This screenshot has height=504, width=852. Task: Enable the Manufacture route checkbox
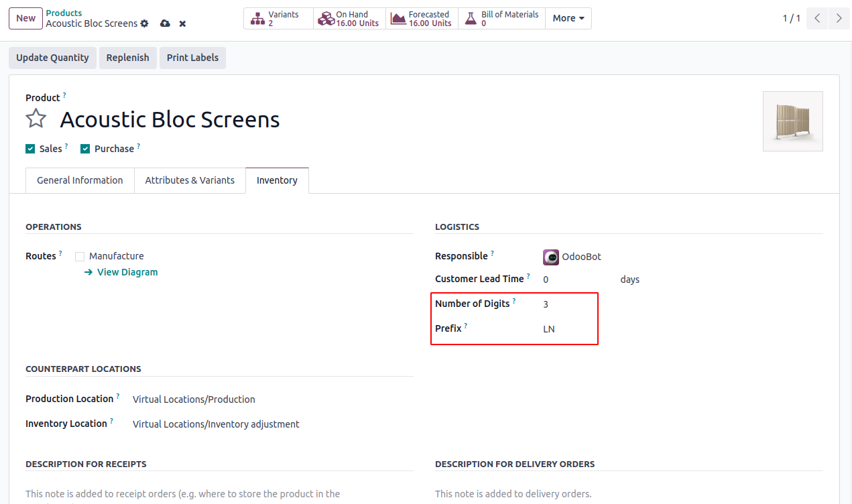[80, 256]
